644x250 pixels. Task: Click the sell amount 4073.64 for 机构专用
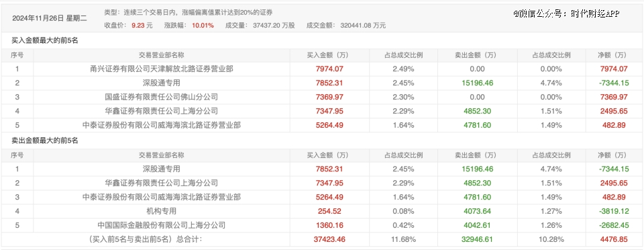tap(477, 211)
